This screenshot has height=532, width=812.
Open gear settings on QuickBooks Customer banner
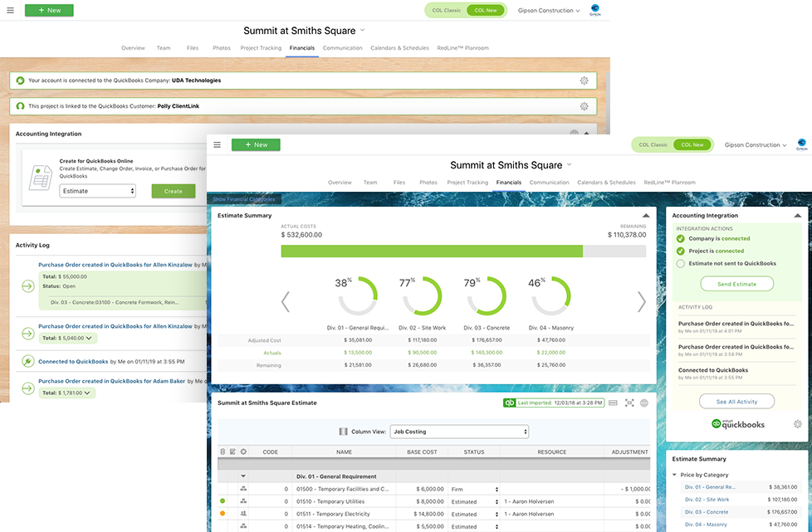[585, 106]
